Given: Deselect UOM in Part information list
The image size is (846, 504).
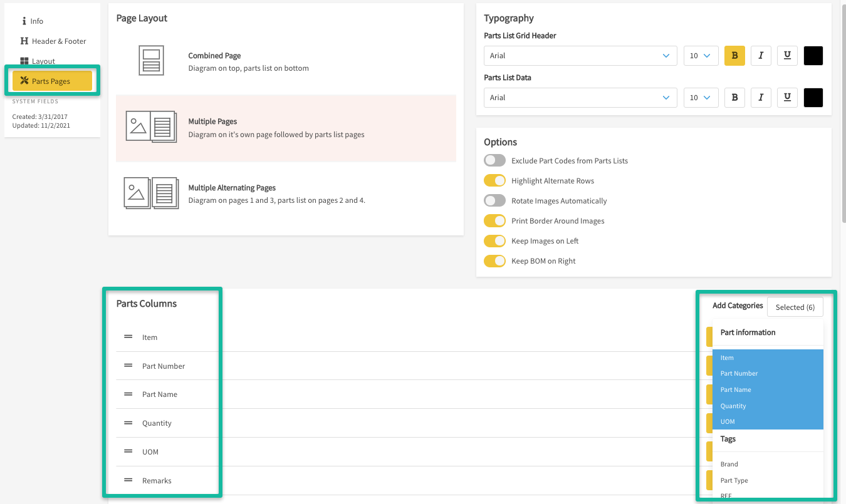Looking at the screenshot, I should (728, 421).
